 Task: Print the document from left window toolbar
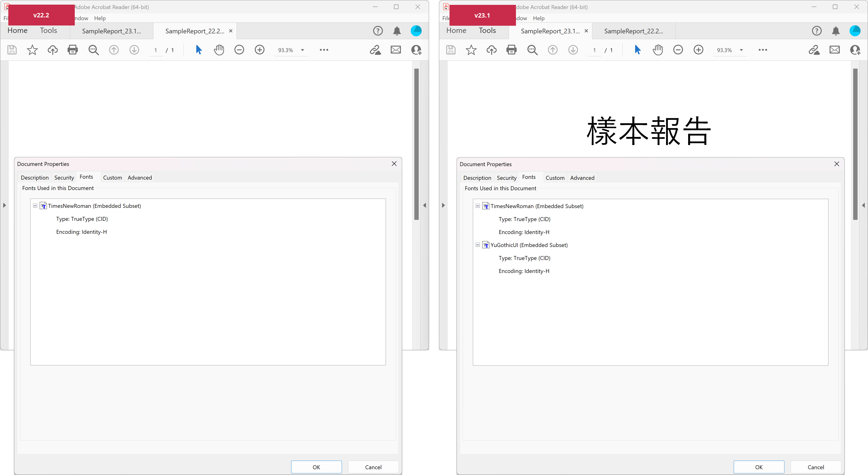pos(73,50)
